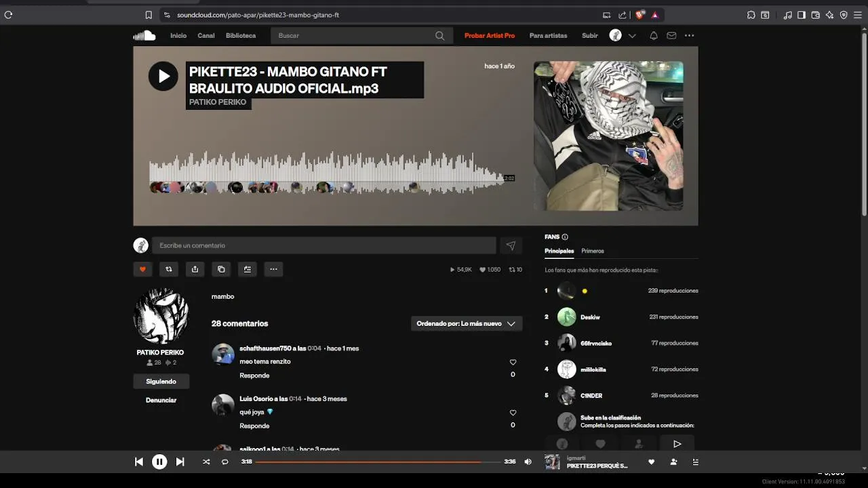Click the SoundCloud logo
Viewport: 868px width, 488px height.
144,35
